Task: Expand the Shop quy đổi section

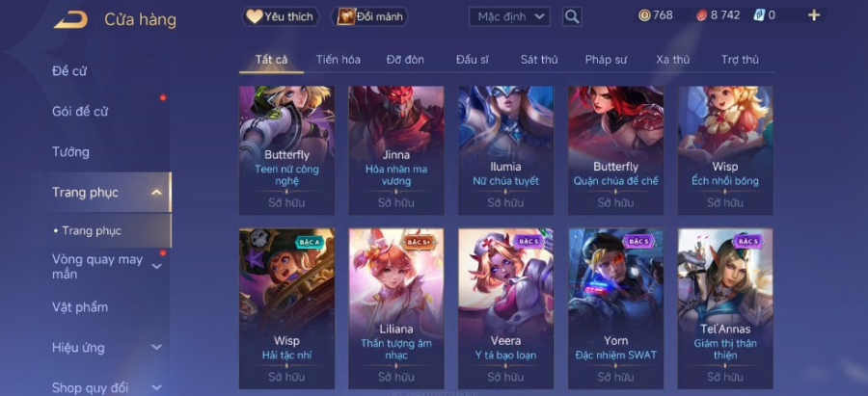Action: click(156, 387)
